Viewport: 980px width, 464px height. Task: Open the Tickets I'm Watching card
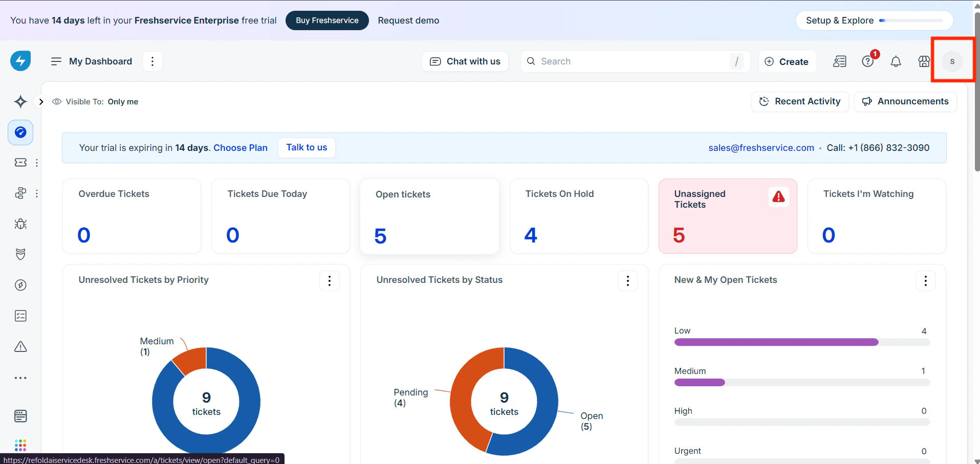coord(877,216)
